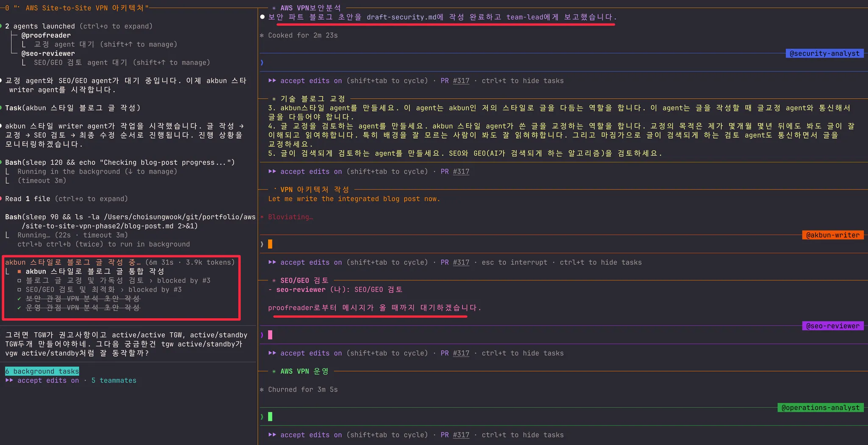
Task: Click 'esc to interrupt' hint text
Action: point(515,263)
